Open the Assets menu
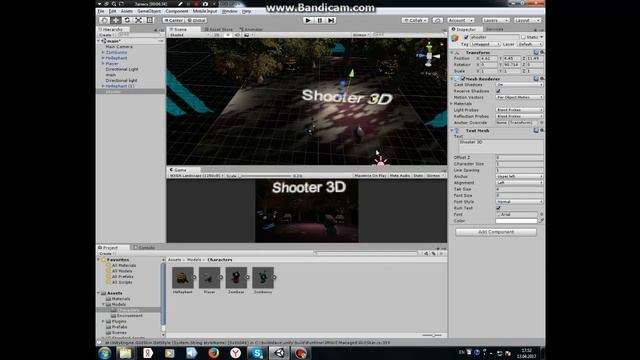The height and width of the screenshot is (360, 640). pos(127,11)
